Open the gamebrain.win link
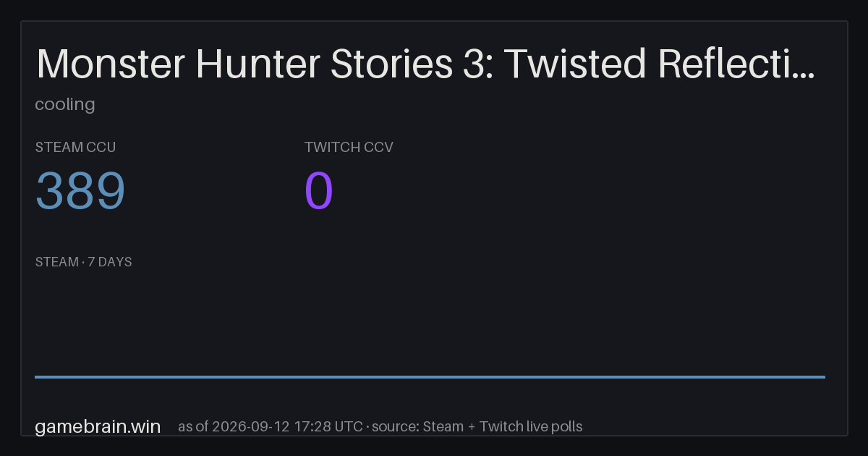 point(98,426)
